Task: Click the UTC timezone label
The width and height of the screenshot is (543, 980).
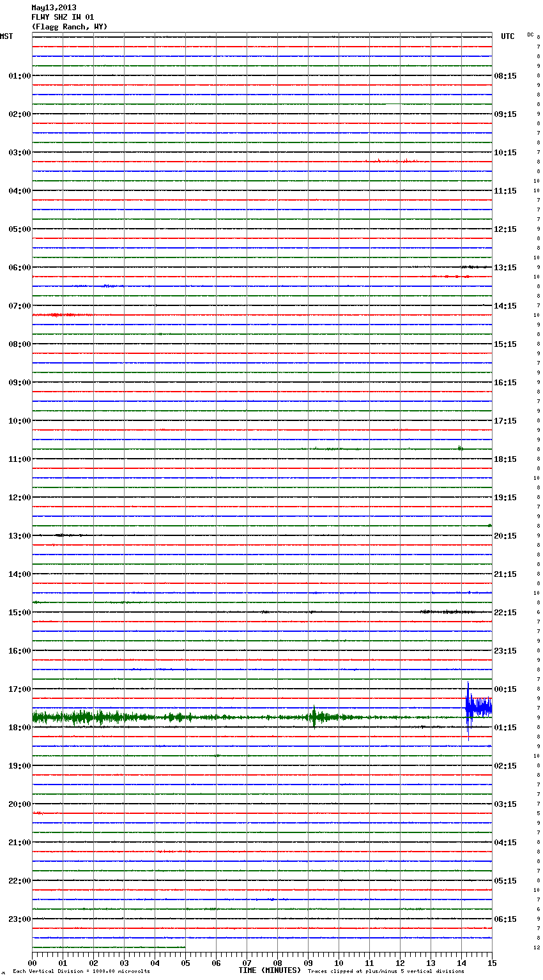Action: click(508, 36)
